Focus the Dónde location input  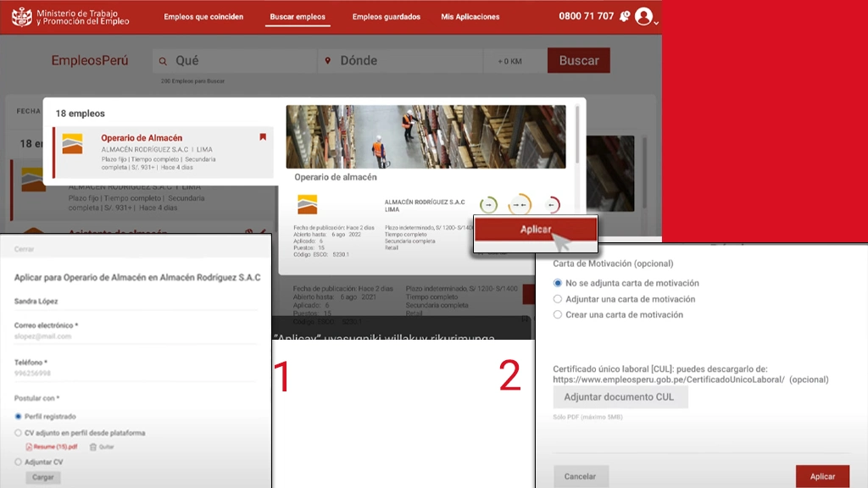point(400,61)
